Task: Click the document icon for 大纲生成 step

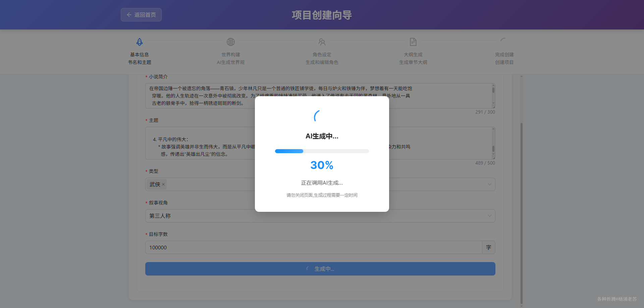Action: (x=413, y=42)
